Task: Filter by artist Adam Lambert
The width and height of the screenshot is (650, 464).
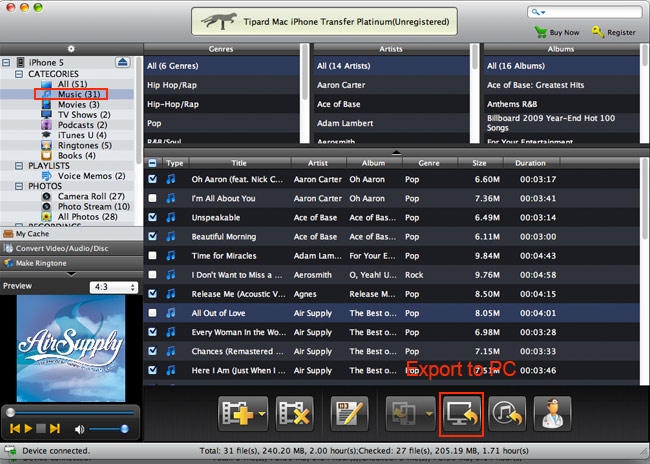Action: (392, 123)
